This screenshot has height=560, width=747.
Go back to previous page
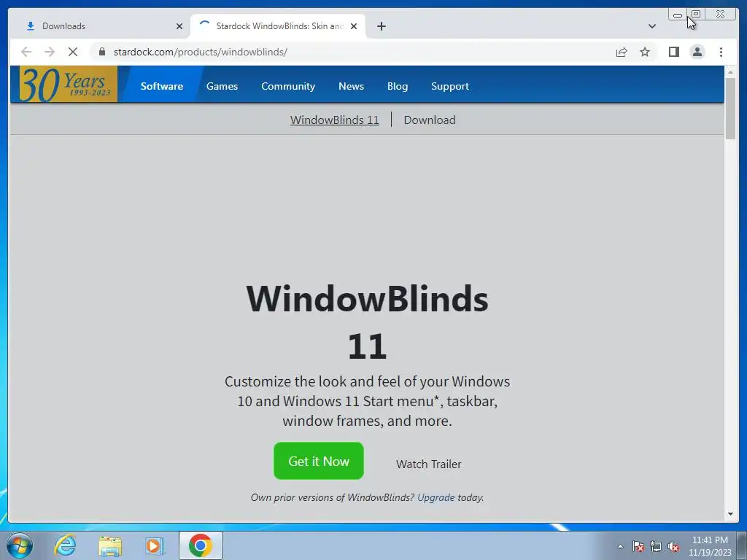click(x=26, y=52)
